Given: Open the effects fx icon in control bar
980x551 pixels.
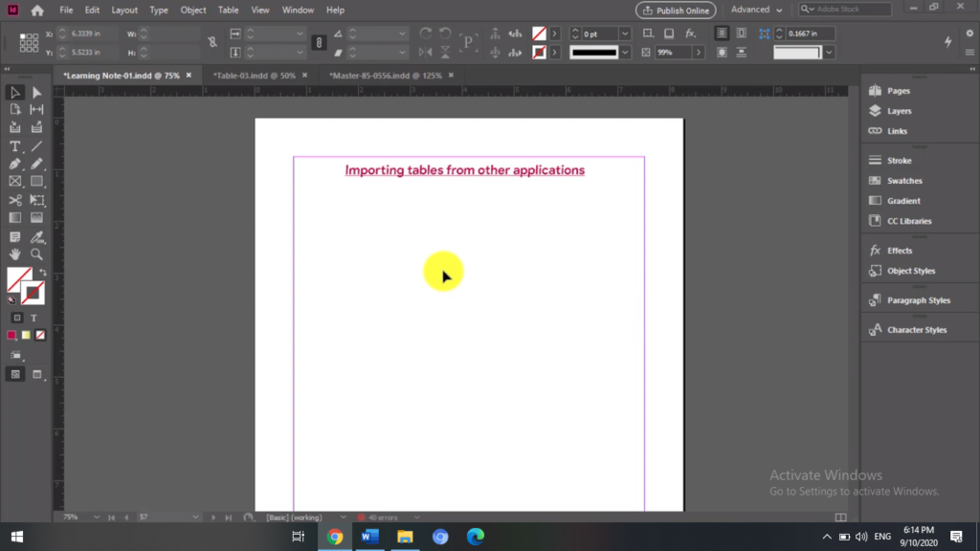Looking at the screenshot, I should [x=690, y=33].
